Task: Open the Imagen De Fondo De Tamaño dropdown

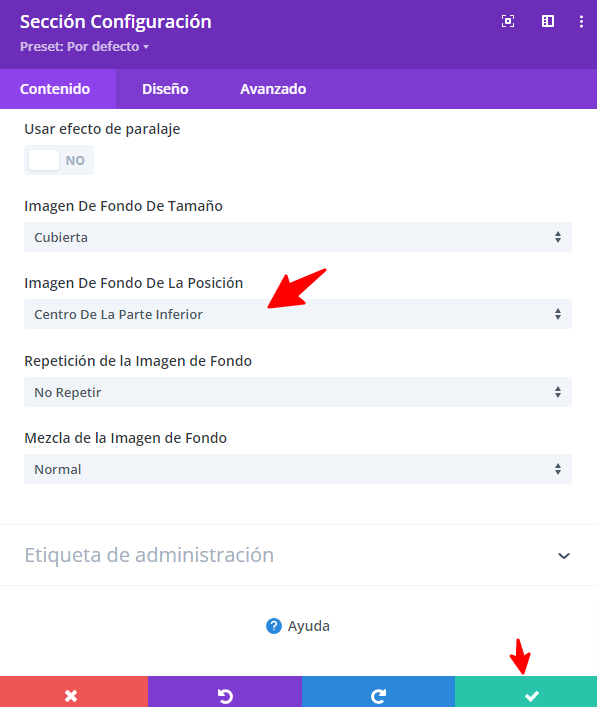Action: [298, 237]
